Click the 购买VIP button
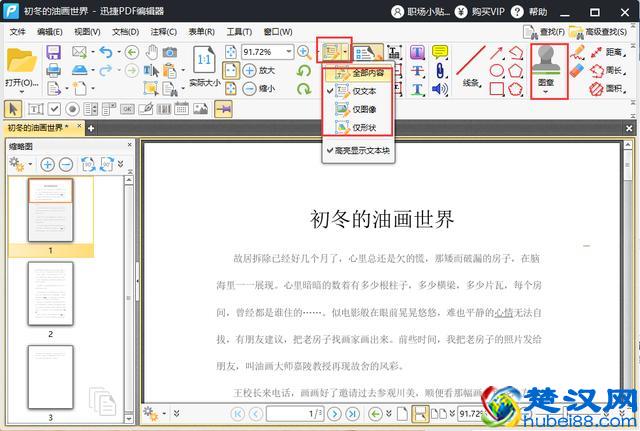Screen dimensions: 640x431 480,12
